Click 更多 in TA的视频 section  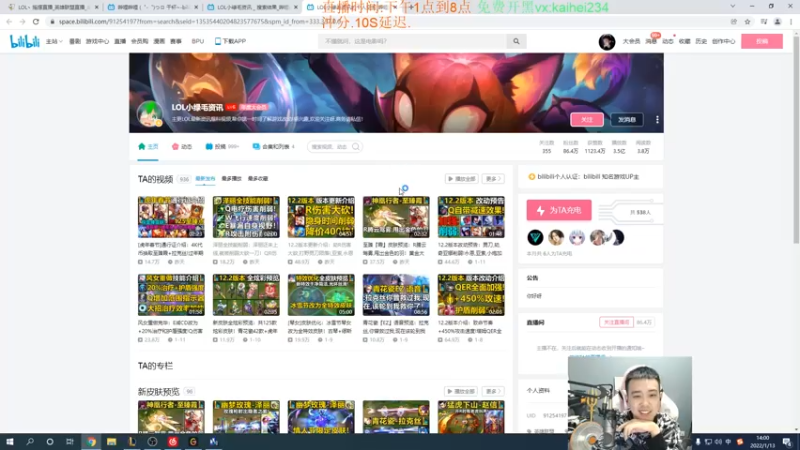493,179
